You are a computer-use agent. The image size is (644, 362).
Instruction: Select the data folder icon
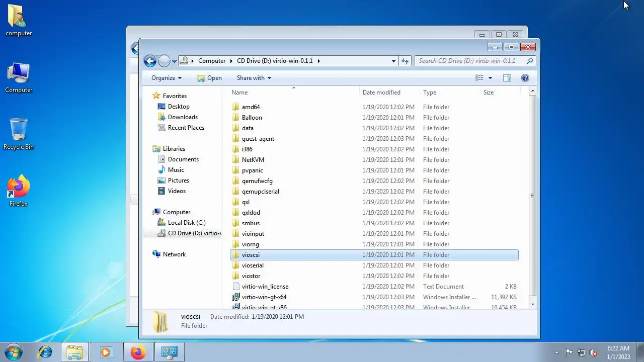236,128
